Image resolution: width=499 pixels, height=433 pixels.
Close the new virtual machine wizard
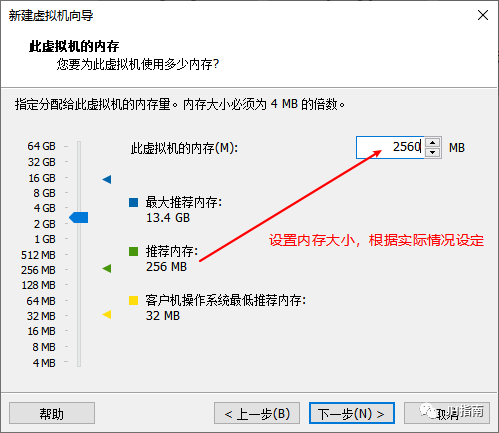click(483, 15)
